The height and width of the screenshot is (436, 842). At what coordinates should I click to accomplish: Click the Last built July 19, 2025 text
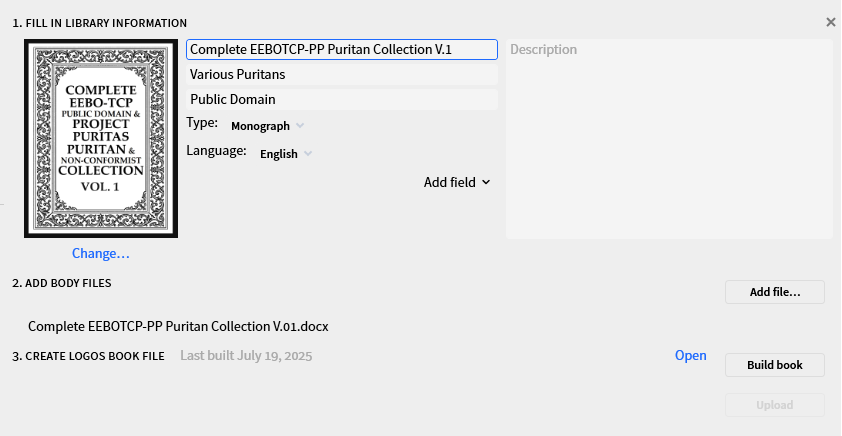[x=246, y=356]
